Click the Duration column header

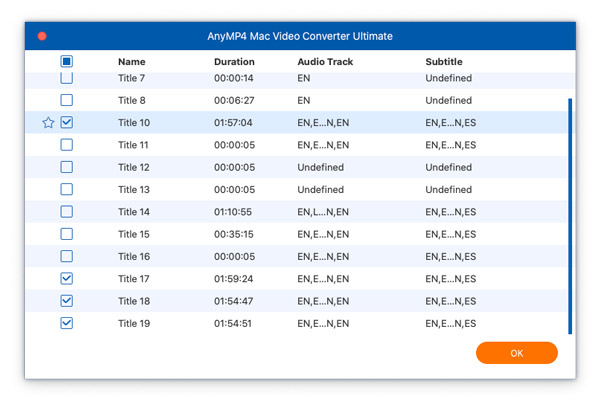[234, 62]
